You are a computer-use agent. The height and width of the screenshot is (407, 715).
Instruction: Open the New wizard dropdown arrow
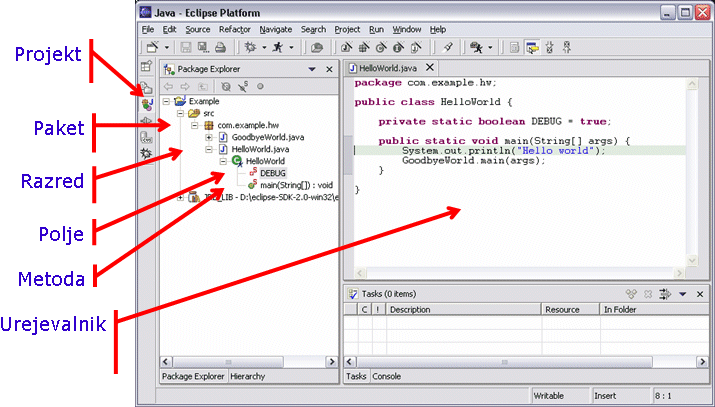point(166,47)
